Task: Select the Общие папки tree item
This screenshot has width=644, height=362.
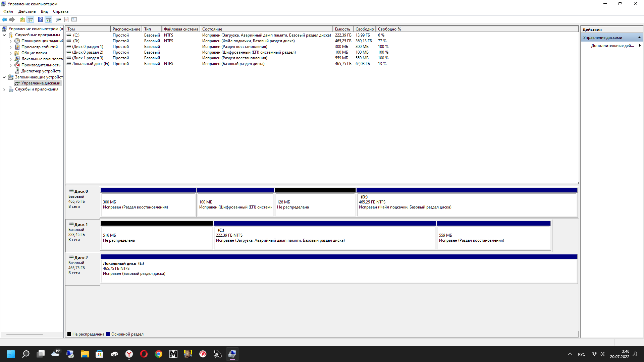Action: tap(34, 53)
